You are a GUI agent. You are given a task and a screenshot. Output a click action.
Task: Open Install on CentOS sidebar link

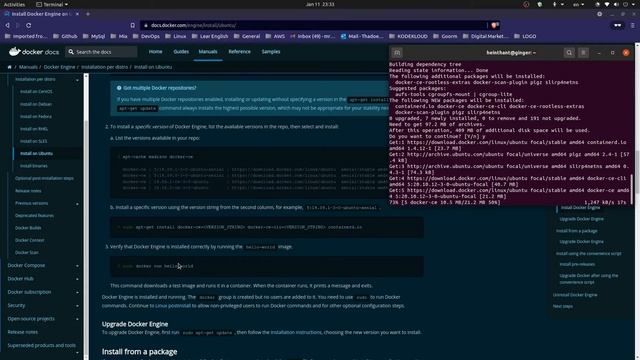tap(36, 91)
